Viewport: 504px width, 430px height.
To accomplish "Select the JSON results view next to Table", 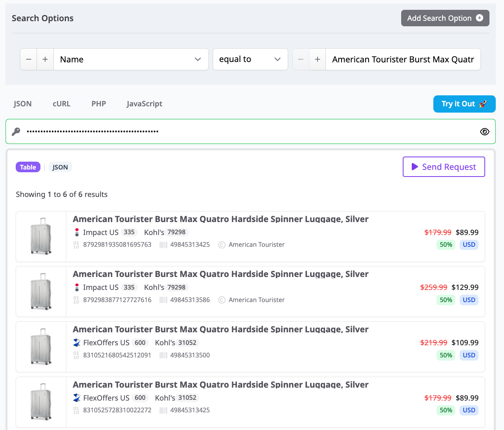I will tap(60, 167).
